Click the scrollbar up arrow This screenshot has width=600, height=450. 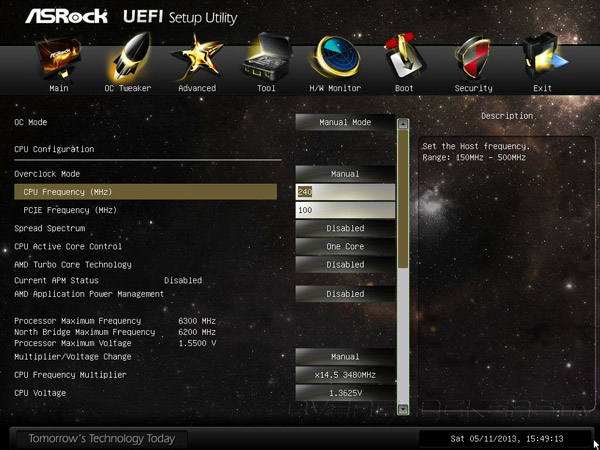(x=403, y=124)
